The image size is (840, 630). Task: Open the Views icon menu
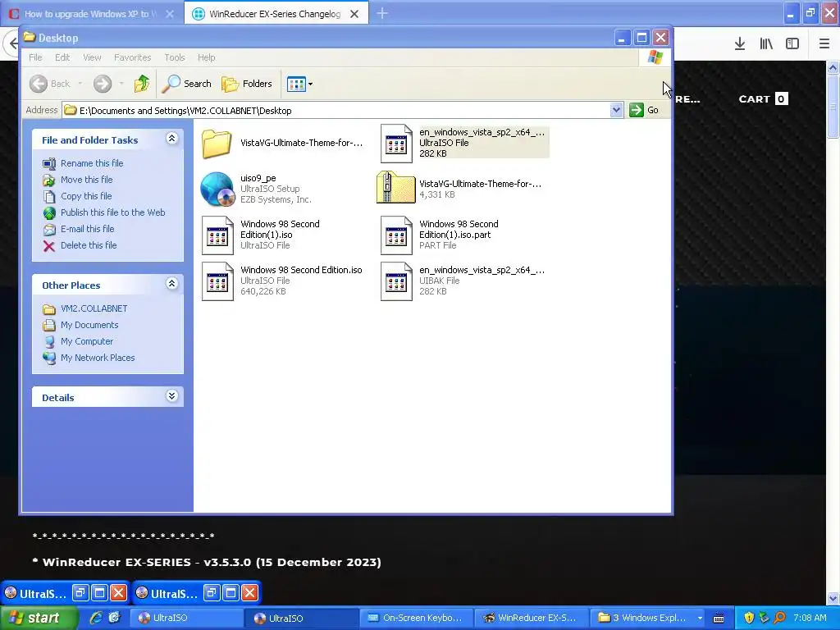click(299, 84)
